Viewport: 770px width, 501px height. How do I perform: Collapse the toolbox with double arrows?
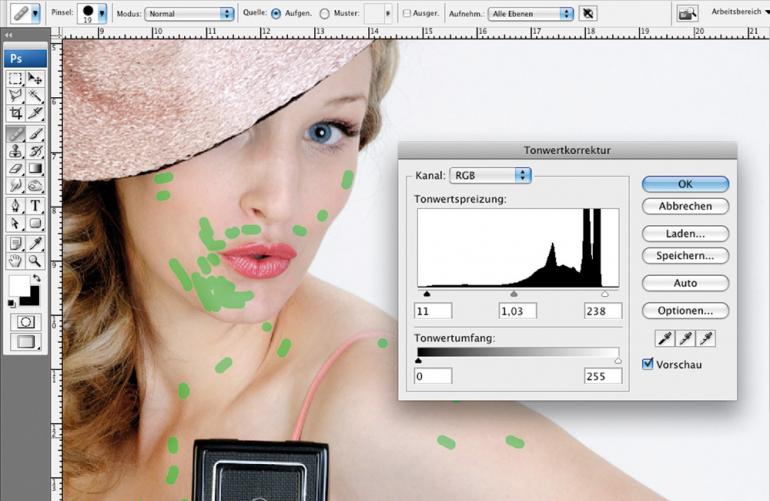click(x=8, y=35)
